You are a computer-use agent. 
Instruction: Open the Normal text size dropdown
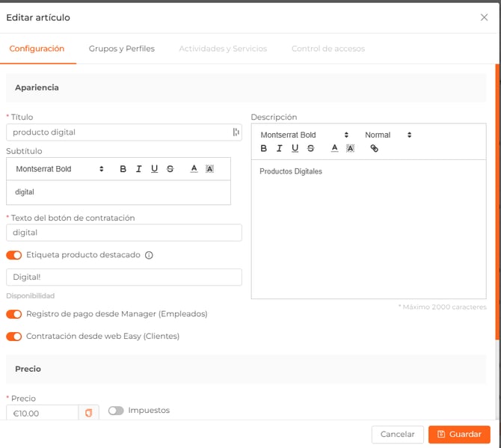point(388,135)
